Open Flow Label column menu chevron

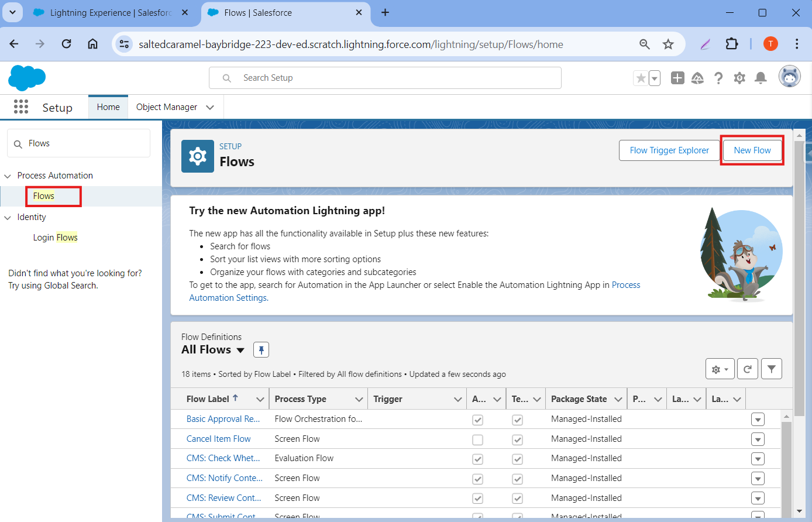[260, 399]
